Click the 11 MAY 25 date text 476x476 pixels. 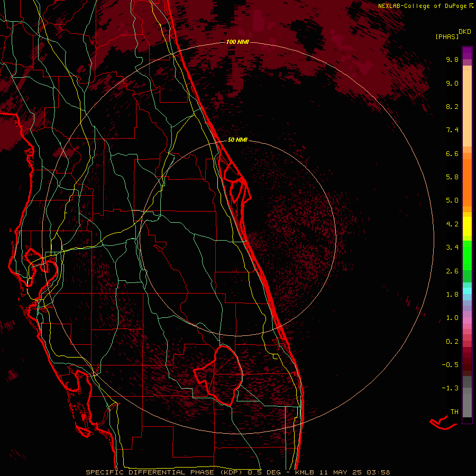tap(342, 472)
